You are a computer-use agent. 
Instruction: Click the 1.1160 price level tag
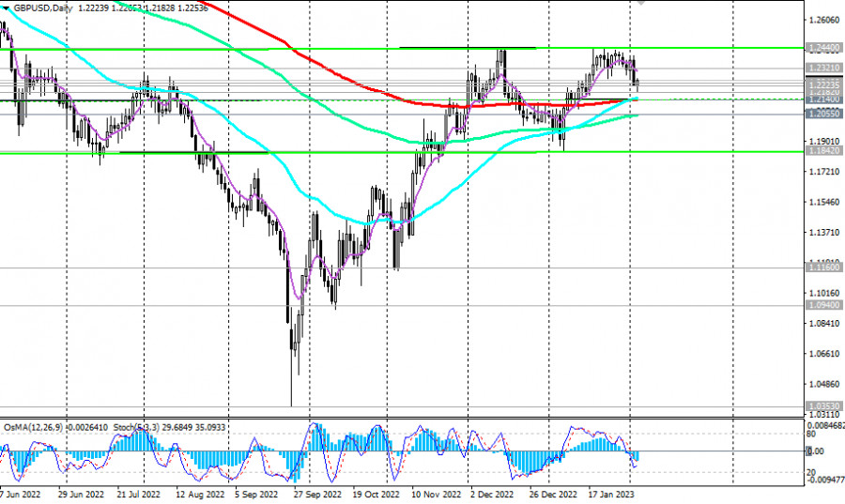point(822,267)
